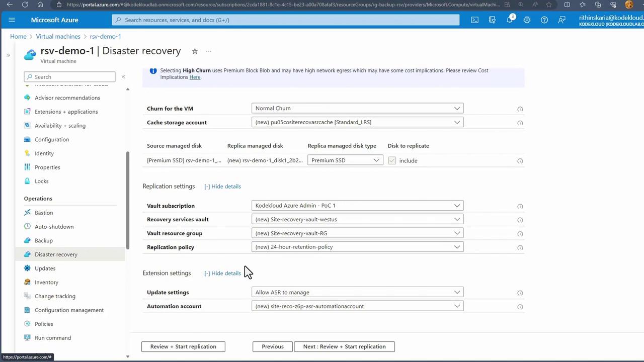
Task: Click info icon beside Churn for the VM
Action: click(x=520, y=109)
